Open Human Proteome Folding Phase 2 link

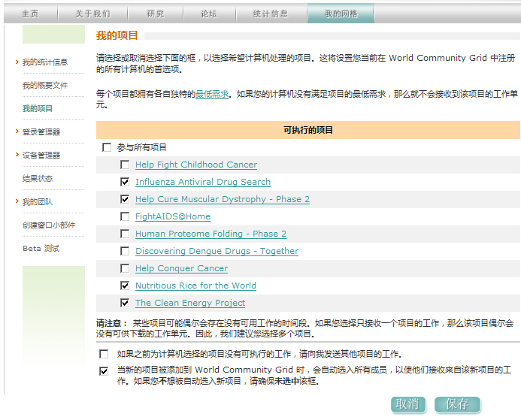coord(211,234)
